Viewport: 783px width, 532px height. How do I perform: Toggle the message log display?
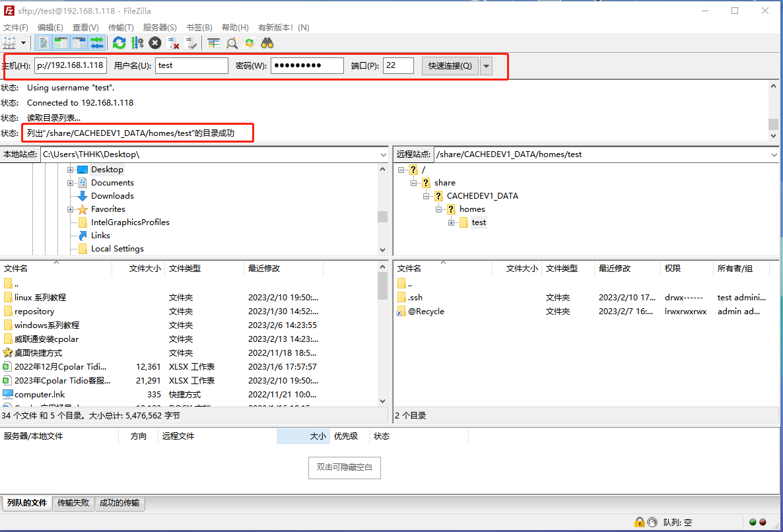tap(44, 43)
